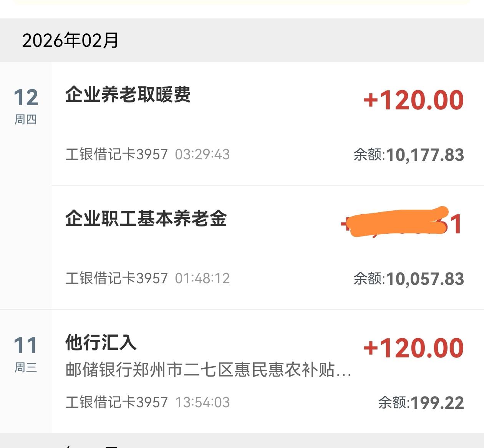484x448 pixels.
Task: Tap 工银借记卡3957 under the inbound transfer
Action: (116, 402)
